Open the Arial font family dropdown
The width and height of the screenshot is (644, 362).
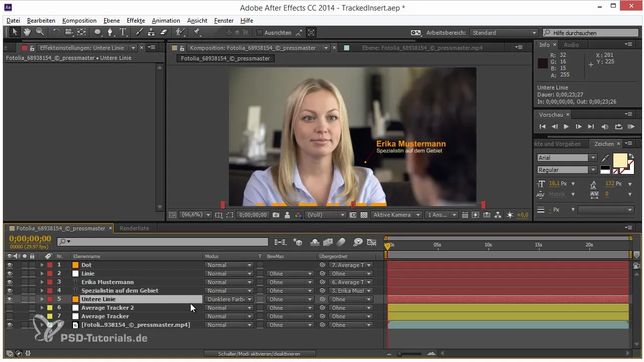567,158
